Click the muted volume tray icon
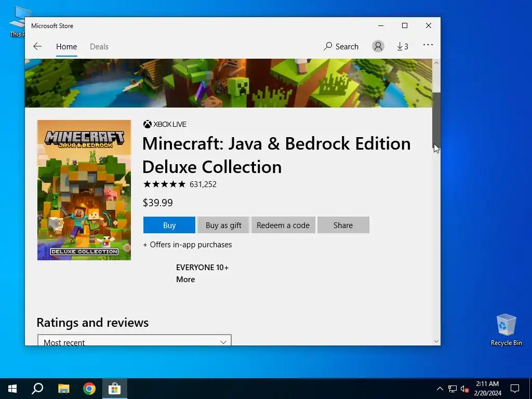Image resolution: width=532 pixels, height=399 pixels. (x=464, y=389)
